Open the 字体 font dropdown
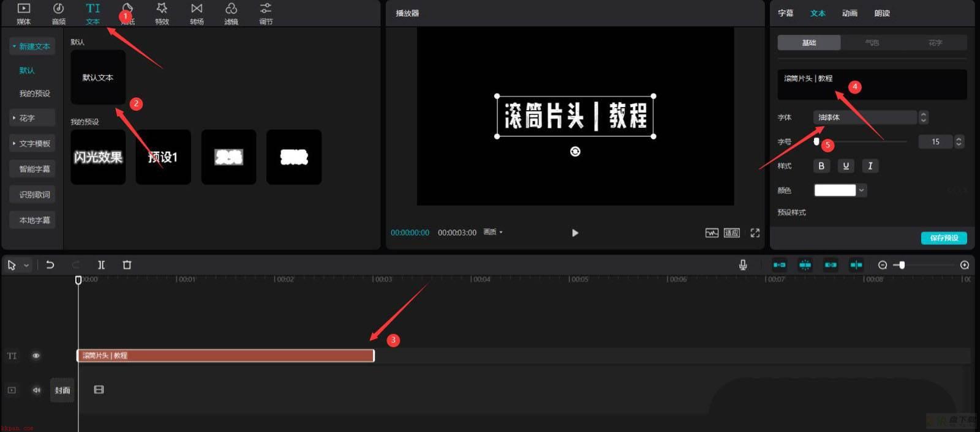 [x=865, y=117]
